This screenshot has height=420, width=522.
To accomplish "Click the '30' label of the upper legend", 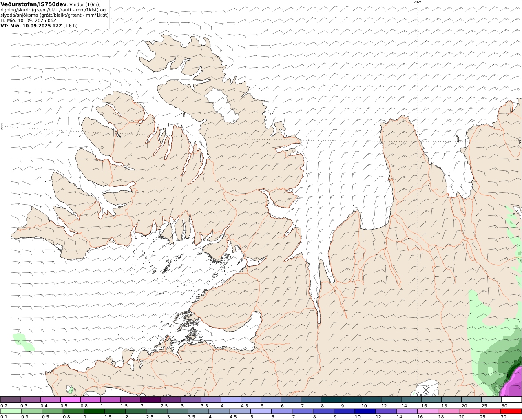I will pos(504,406).
